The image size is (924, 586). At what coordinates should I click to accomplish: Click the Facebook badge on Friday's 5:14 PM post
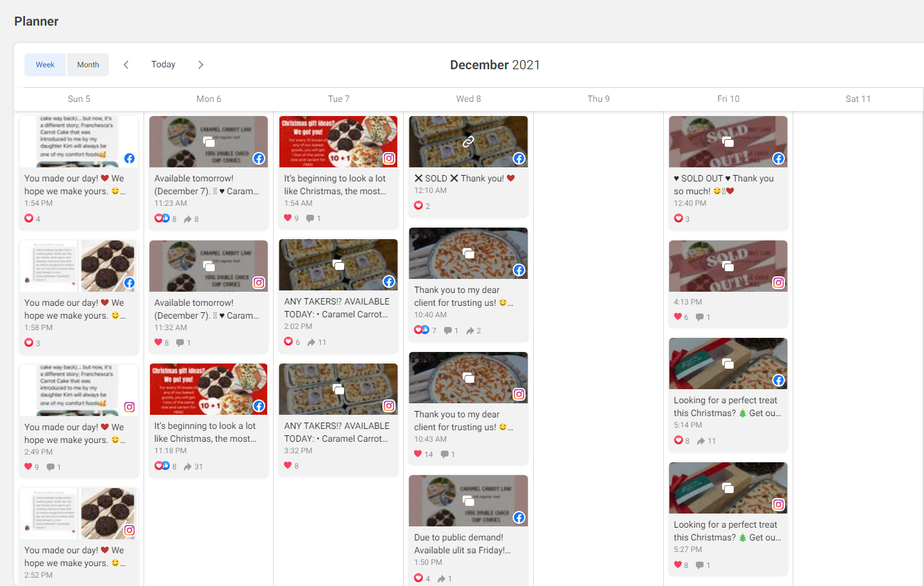coord(779,380)
